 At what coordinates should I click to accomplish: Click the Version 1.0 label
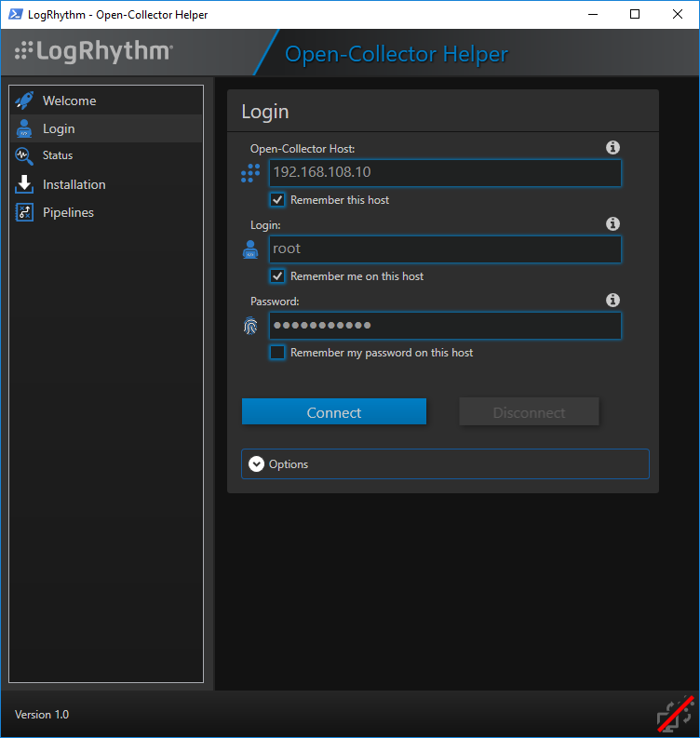pyautogui.click(x=42, y=715)
